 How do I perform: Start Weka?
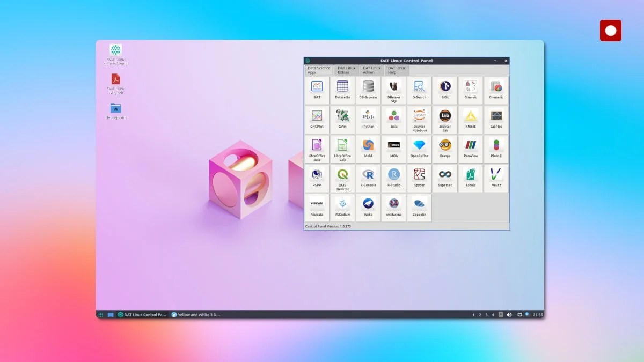(x=368, y=208)
